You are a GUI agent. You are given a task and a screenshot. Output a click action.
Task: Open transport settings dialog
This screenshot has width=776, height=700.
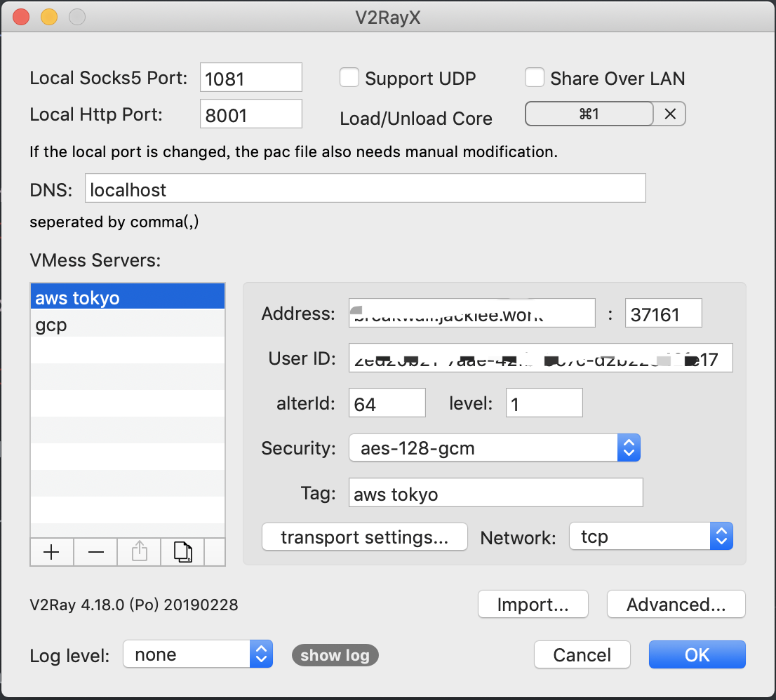pos(364,537)
